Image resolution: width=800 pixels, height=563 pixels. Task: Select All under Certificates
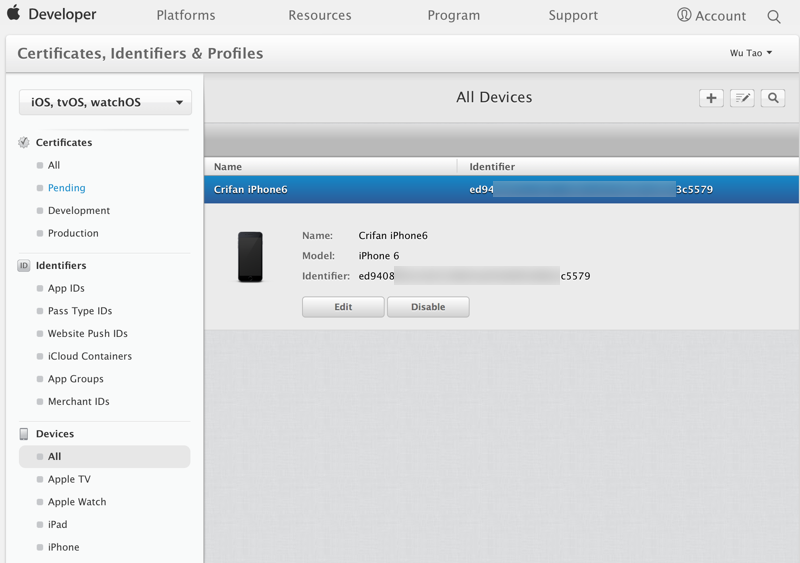(54, 165)
